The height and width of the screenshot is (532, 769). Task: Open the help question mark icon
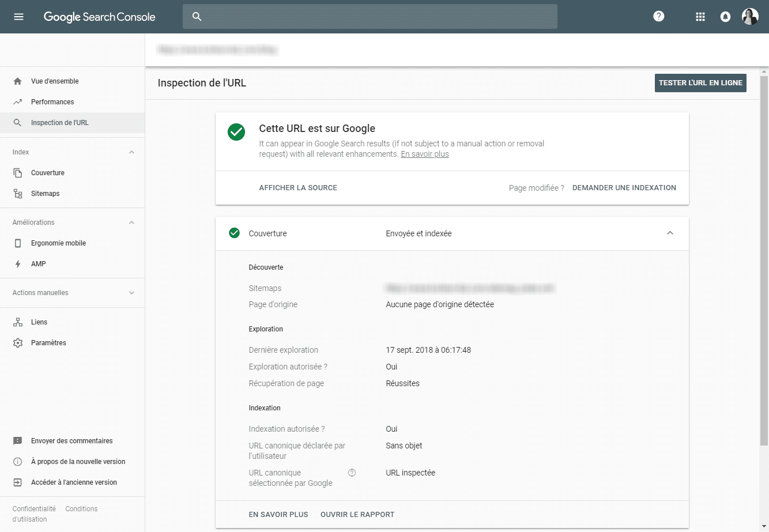click(x=659, y=16)
